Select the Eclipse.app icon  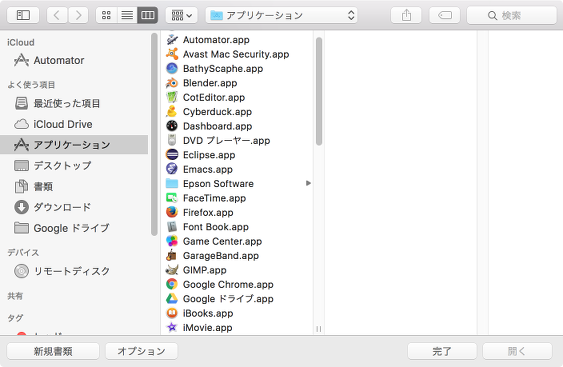coord(172,154)
